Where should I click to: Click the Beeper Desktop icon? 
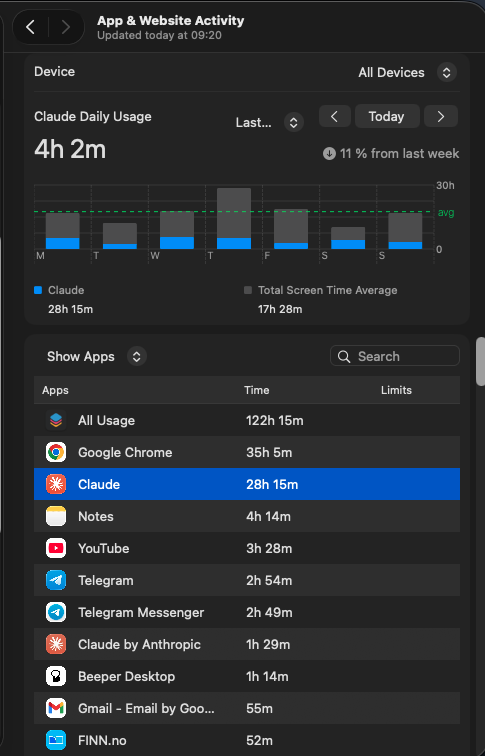(56, 676)
